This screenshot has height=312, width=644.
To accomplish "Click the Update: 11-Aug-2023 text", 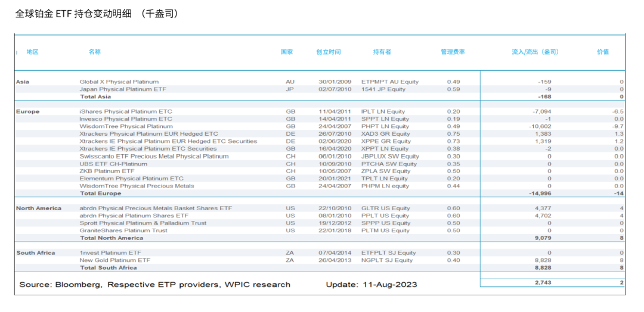I will click(x=371, y=285).
